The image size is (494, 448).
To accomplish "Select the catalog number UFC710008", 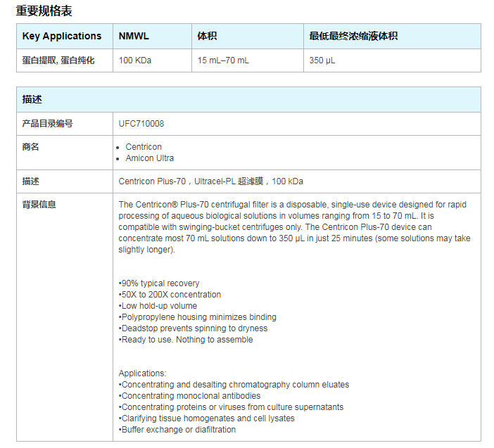I will pyautogui.click(x=141, y=124).
